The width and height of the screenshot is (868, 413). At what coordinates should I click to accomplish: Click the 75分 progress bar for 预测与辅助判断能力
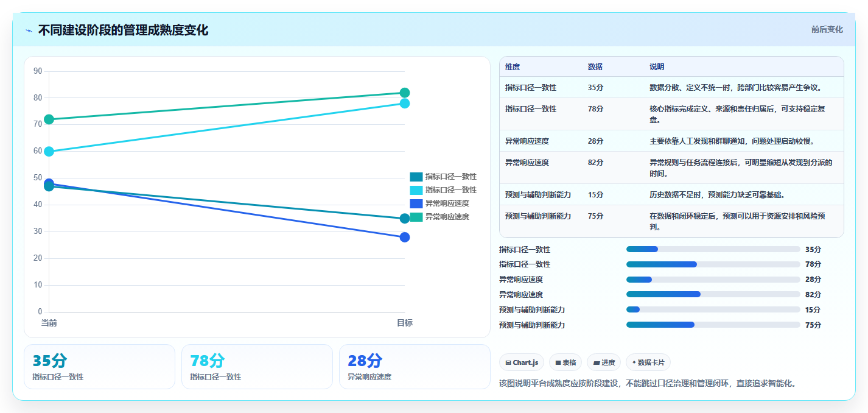point(713,325)
